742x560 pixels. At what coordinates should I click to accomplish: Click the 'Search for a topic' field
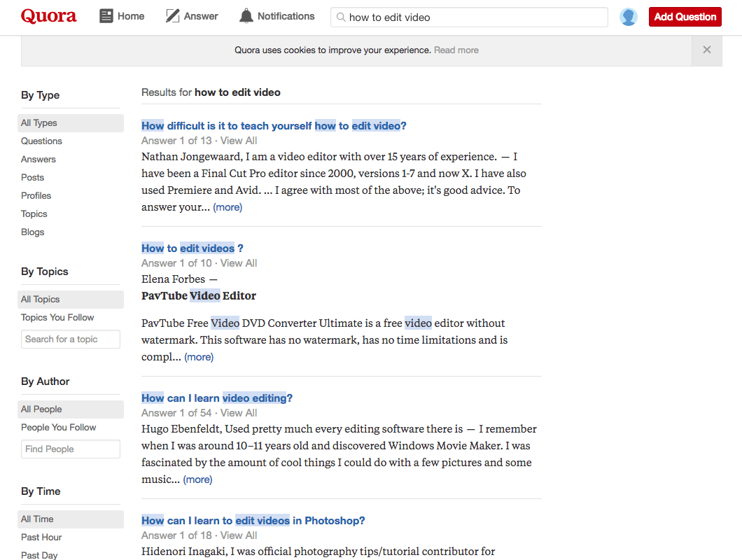coord(71,339)
